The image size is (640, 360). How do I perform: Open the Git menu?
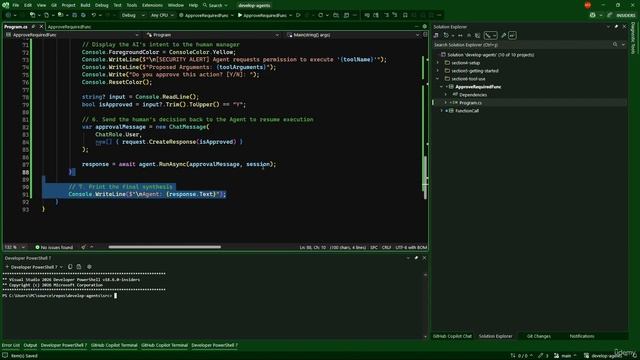pyautogui.click(x=54, y=5)
